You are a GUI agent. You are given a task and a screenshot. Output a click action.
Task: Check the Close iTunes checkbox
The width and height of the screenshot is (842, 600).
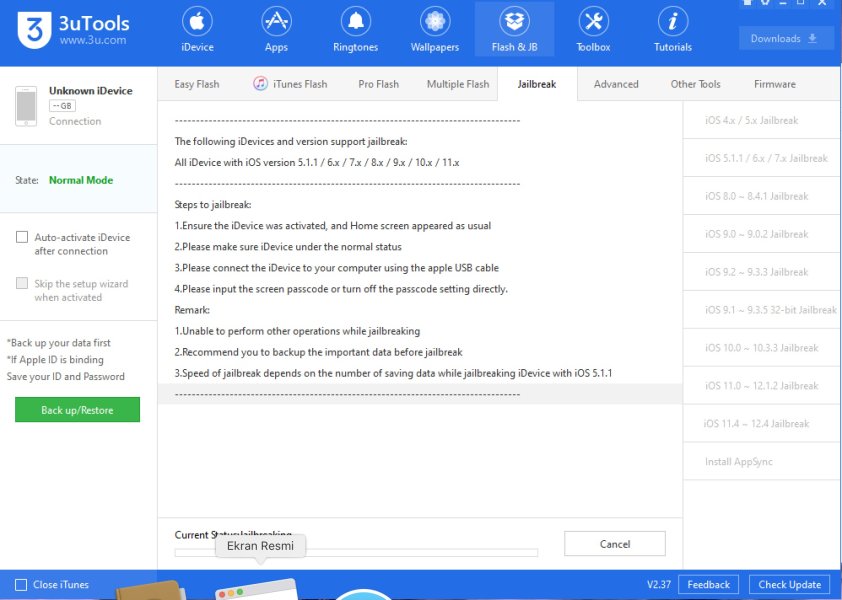point(21,585)
